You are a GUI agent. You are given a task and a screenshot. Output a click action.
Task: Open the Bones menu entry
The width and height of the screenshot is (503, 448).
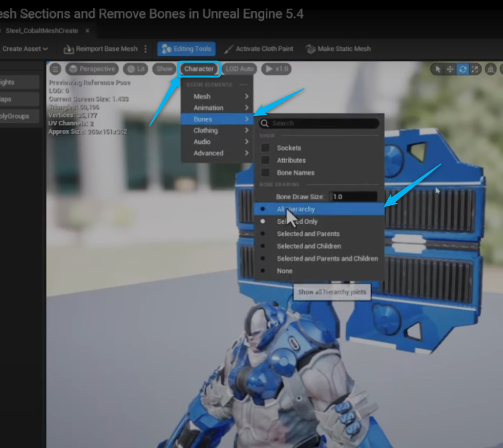(217, 119)
